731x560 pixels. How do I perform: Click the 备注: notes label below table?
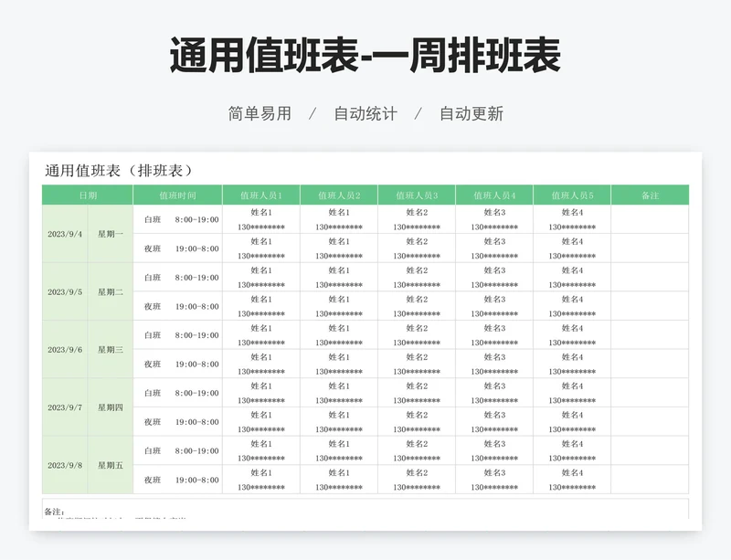pyautogui.click(x=54, y=512)
